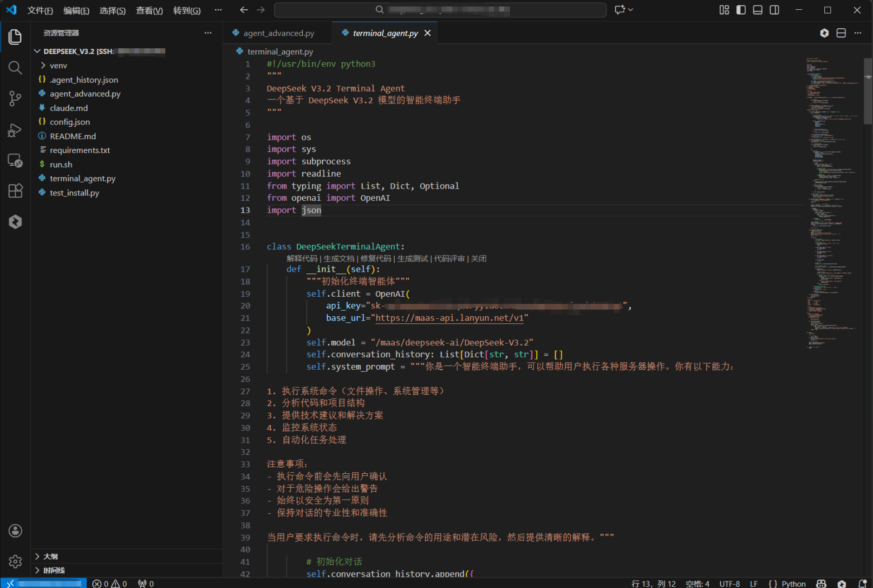Expand the venv folder
The width and height of the screenshot is (873, 588).
(x=58, y=65)
